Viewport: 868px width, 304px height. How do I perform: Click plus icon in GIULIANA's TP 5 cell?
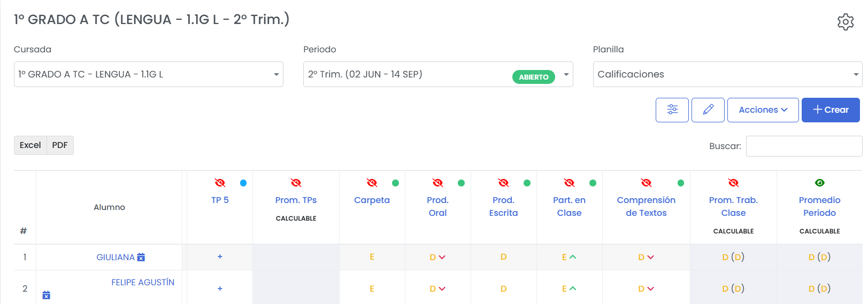pos(220,256)
